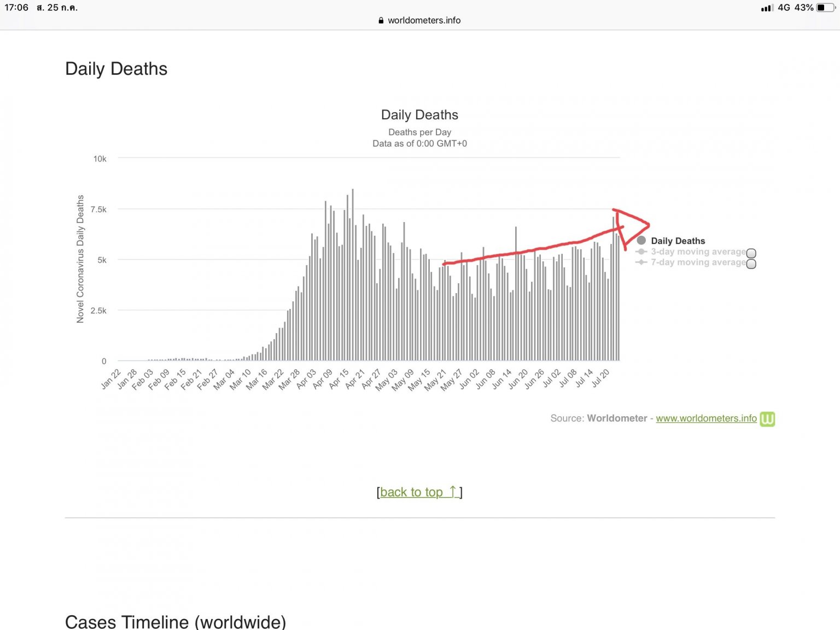Image resolution: width=840 pixels, height=630 pixels.
Task: Tap the cellular signal bars icon
Action: click(767, 8)
